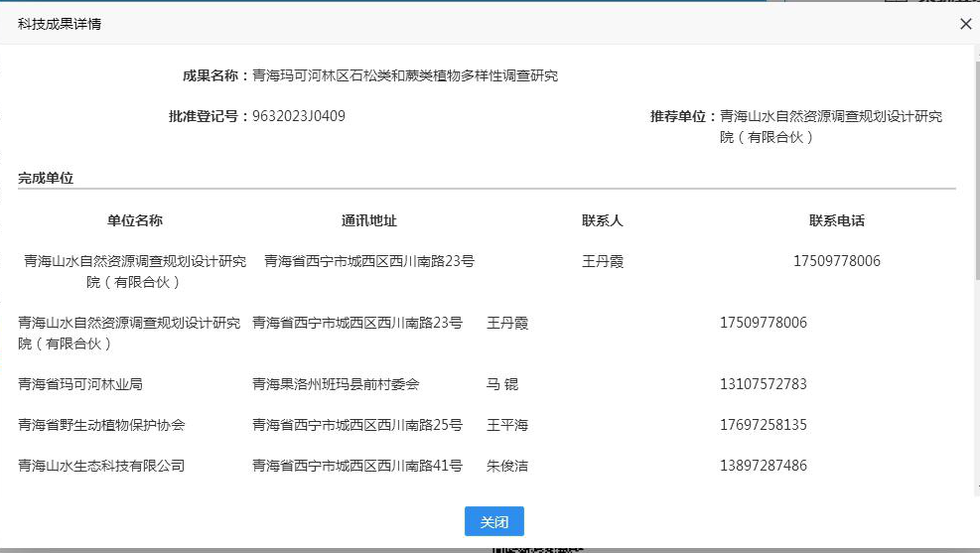Viewport: 980px width, 553px height.
Task: Click contact name 马锟
Action: [501, 384]
